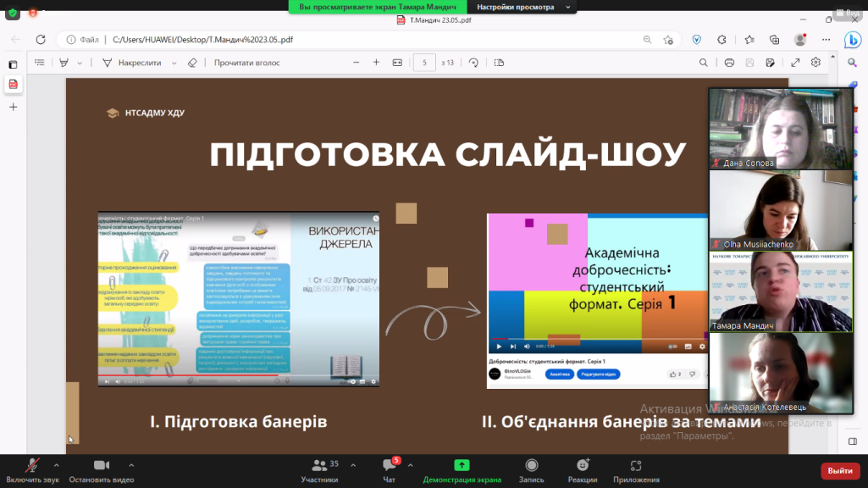The width and height of the screenshot is (868, 488).
Task: Rotate the PDF page
Action: [x=473, y=63]
